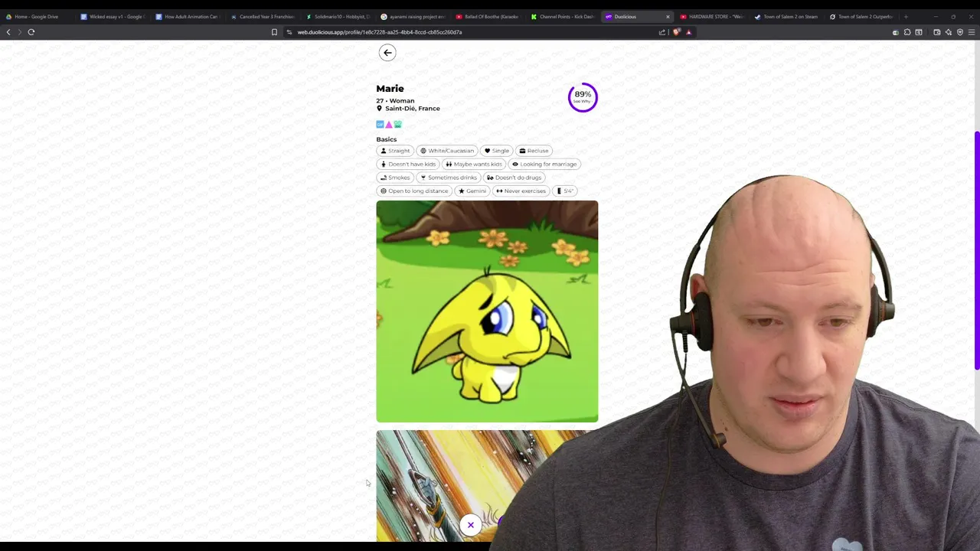Reload the current page
The height and width of the screenshot is (551, 980).
coord(31,32)
